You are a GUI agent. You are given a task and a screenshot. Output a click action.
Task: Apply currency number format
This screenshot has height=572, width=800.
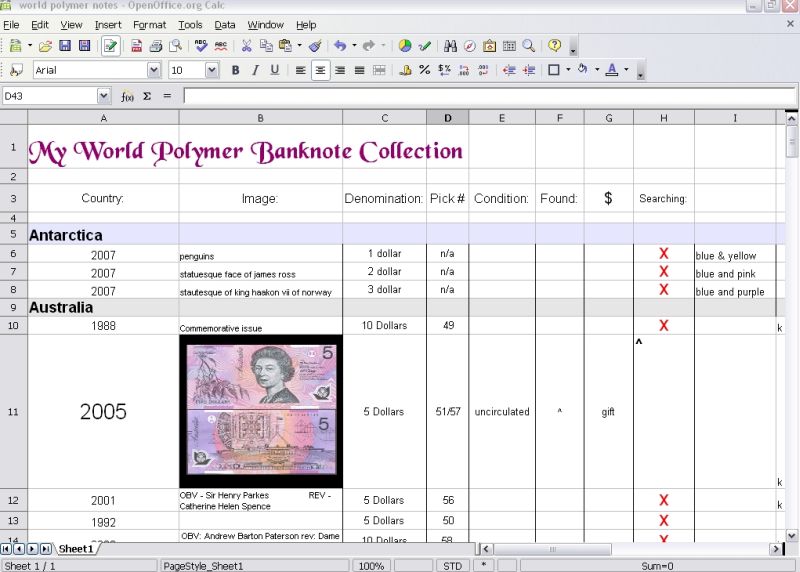[405, 70]
